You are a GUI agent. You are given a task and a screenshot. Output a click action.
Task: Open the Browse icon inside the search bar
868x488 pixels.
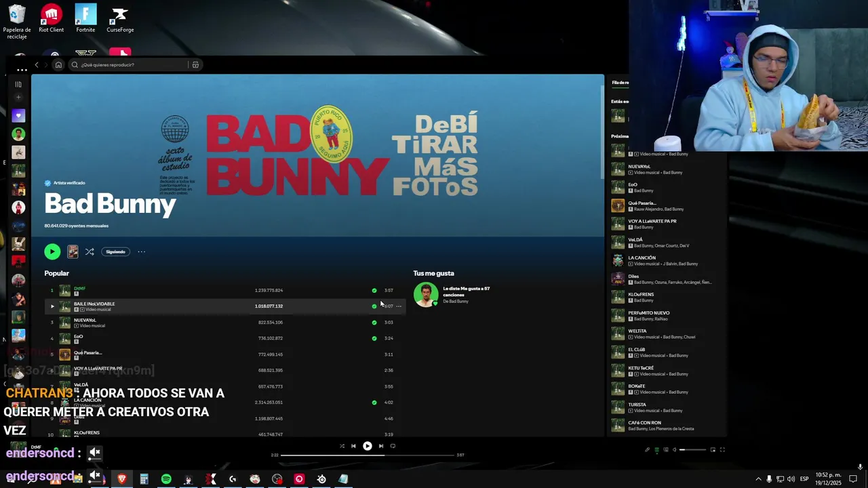(x=195, y=65)
